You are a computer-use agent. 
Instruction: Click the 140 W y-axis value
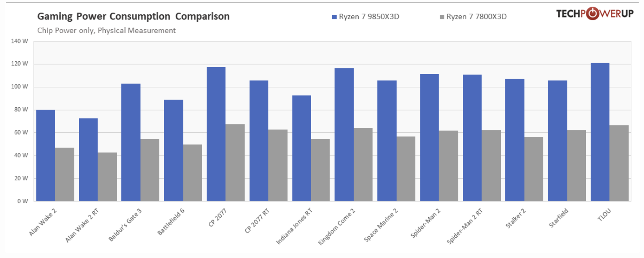pyautogui.click(x=20, y=41)
